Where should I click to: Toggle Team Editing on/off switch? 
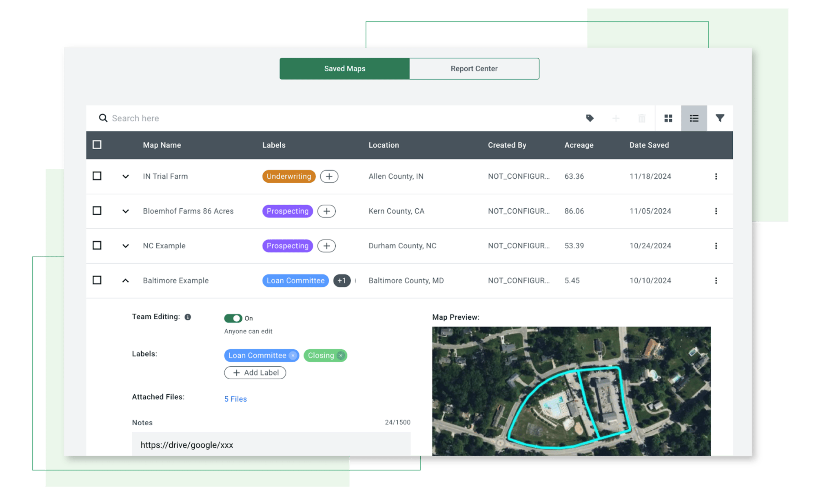coord(233,318)
